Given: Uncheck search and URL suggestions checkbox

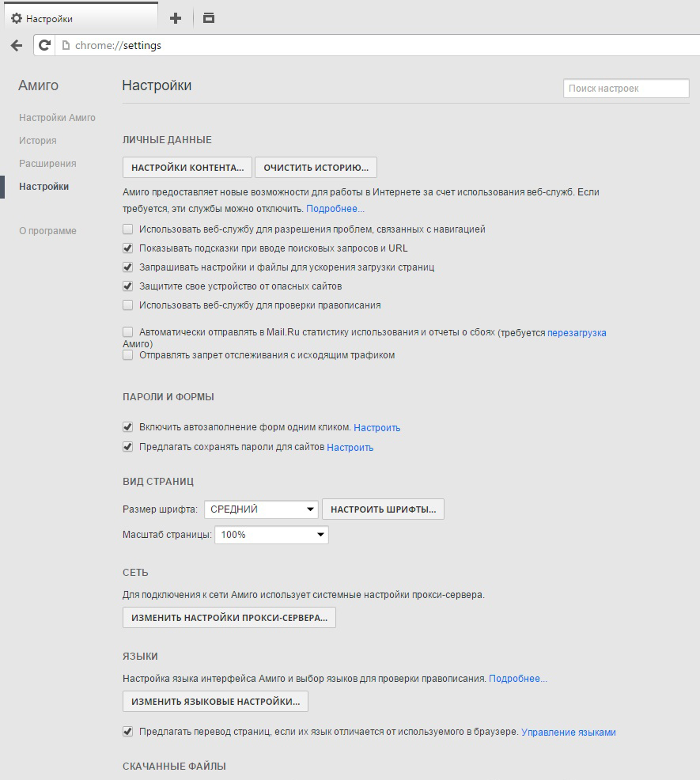Looking at the screenshot, I should [128, 248].
